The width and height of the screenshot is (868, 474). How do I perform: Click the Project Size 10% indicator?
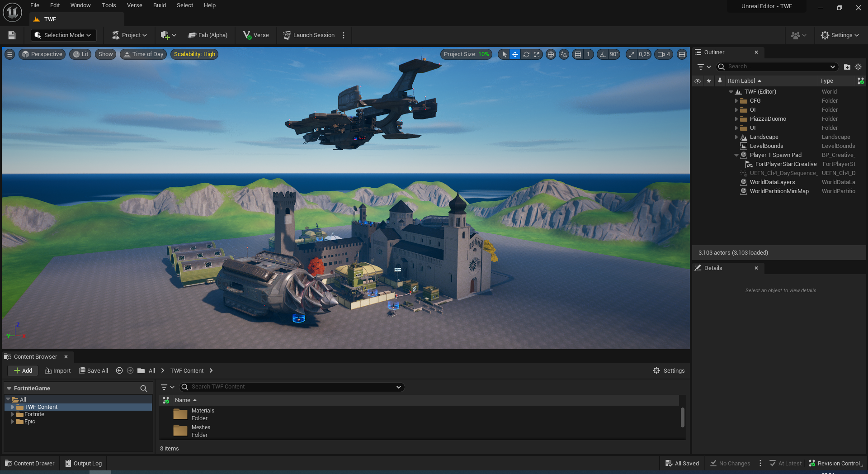pyautogui.click(x=466, y=54)
